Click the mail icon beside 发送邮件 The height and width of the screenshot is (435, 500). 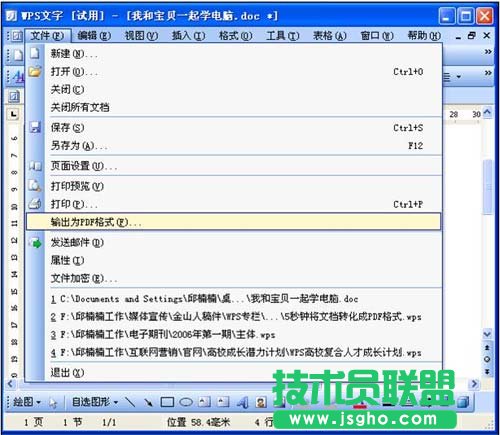coord(35,243)
